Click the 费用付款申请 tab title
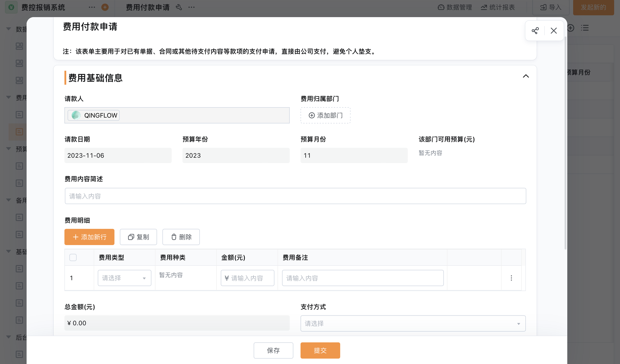 [x=148, y=7]
